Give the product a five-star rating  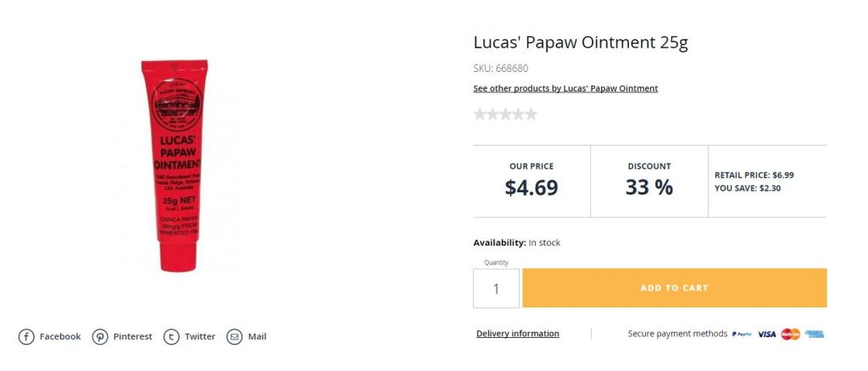point(531,114)
